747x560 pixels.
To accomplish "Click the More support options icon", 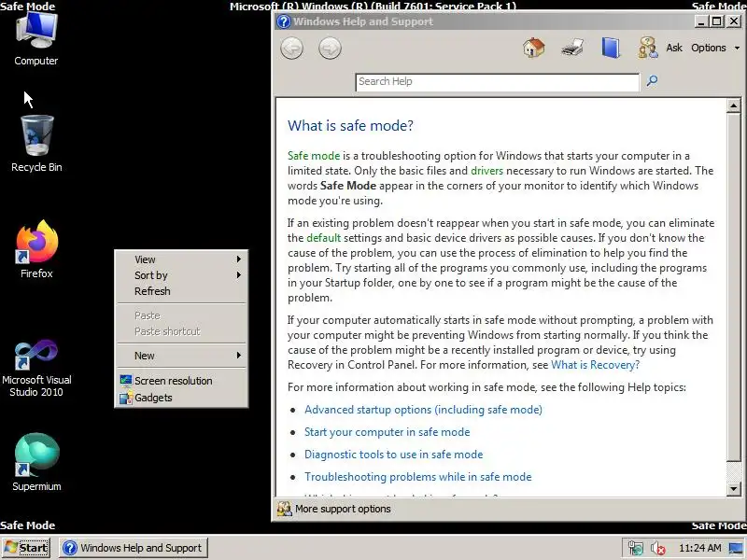I will 284,509.
